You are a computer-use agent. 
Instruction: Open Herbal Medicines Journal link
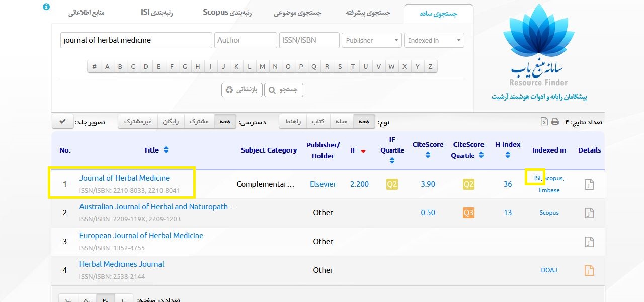(x=122, y=264)
